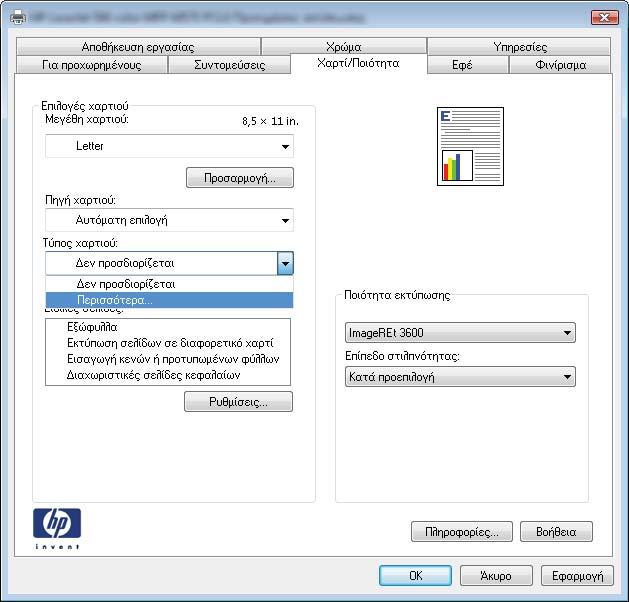This screenshot has height=602, width=629.
Task: Expand the Letter paper size dropdown
Action: point(169,146)
